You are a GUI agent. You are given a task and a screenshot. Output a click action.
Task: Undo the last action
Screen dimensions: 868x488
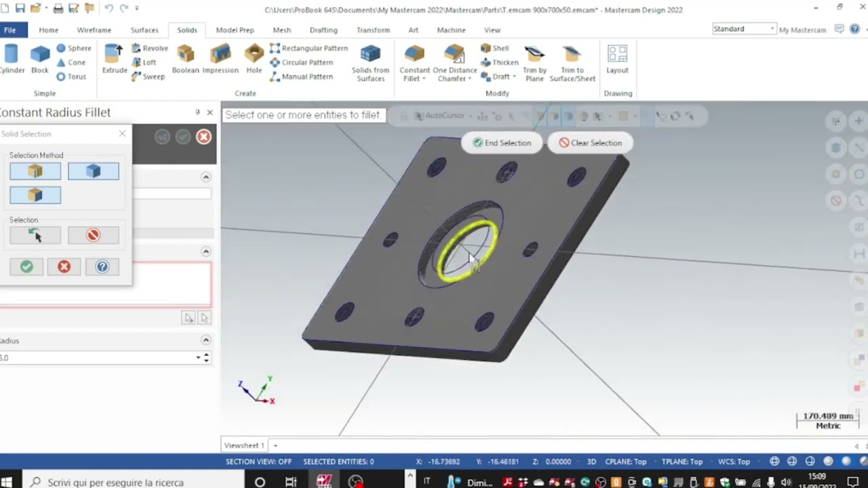(x=108, y=8)
